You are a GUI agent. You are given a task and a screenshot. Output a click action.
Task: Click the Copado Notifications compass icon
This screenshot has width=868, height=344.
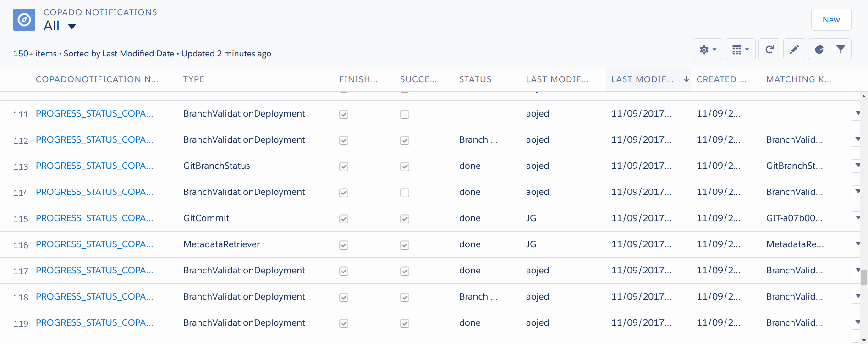[24, 20]
